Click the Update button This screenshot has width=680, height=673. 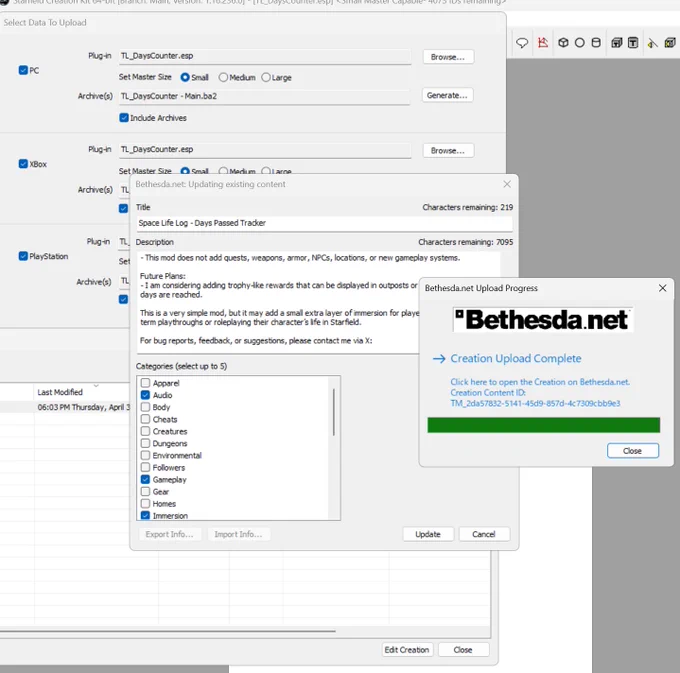pos(428,534)
